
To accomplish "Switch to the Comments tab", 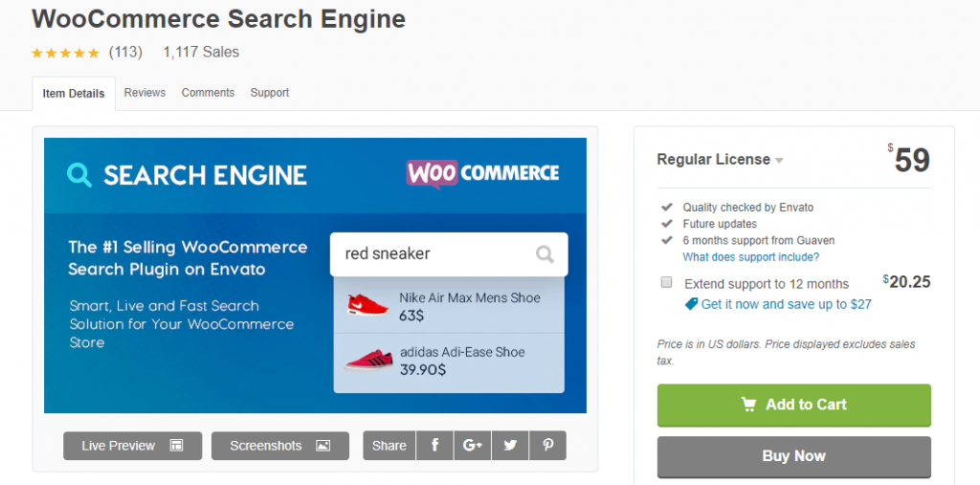I will pos(208,93).
